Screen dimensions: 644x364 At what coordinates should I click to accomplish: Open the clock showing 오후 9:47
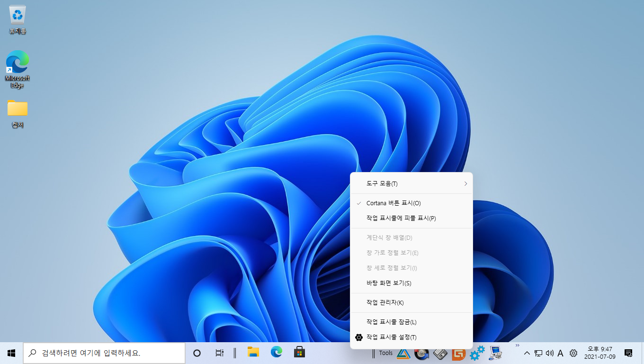click(600, 353)
